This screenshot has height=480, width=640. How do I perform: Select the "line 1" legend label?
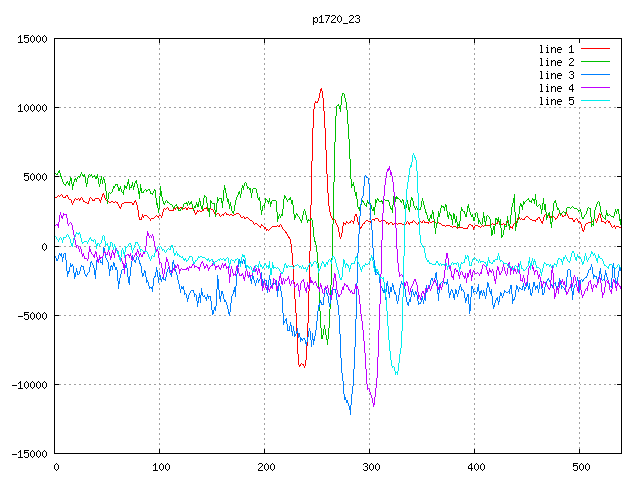557,49
